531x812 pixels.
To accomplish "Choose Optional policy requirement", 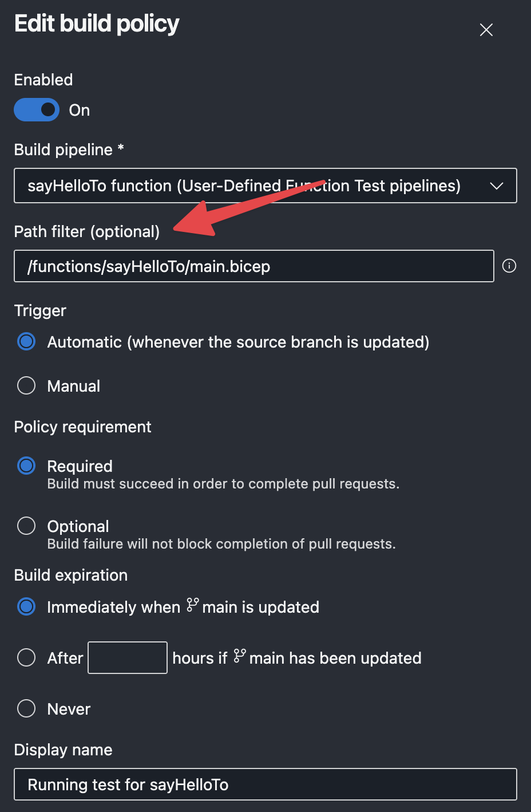I will [x=26, y=526].
